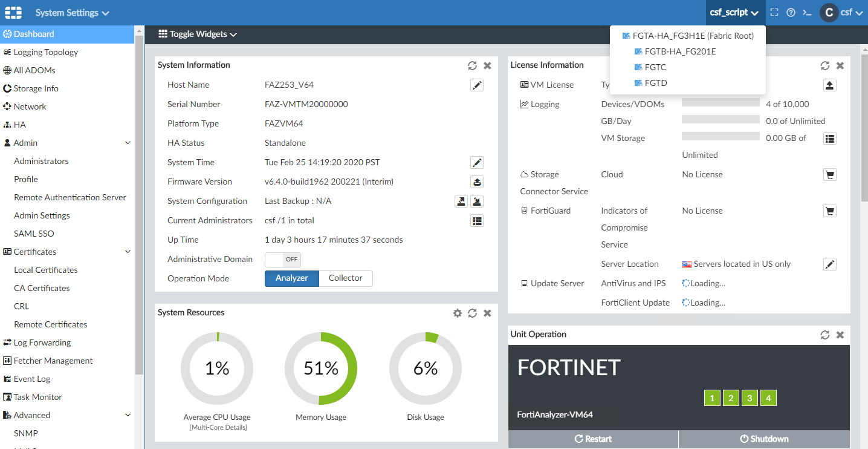Refresh the Unit Operation widget
The image size is (868, 449).
(824, 335)
